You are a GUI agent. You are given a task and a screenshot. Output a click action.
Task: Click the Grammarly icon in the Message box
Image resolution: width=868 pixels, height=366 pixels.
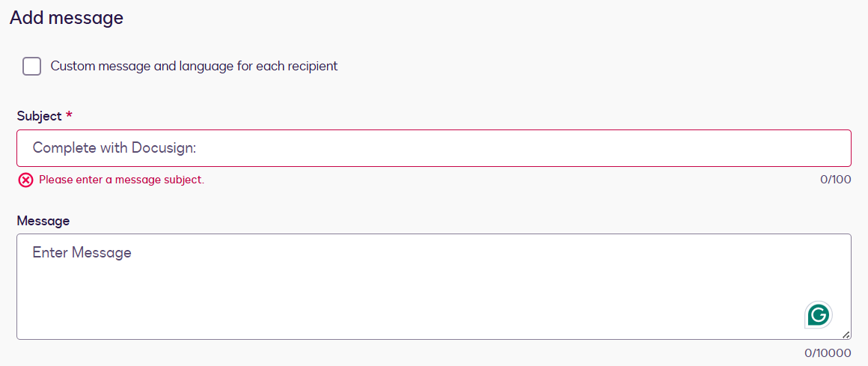[x=819, y=314]
